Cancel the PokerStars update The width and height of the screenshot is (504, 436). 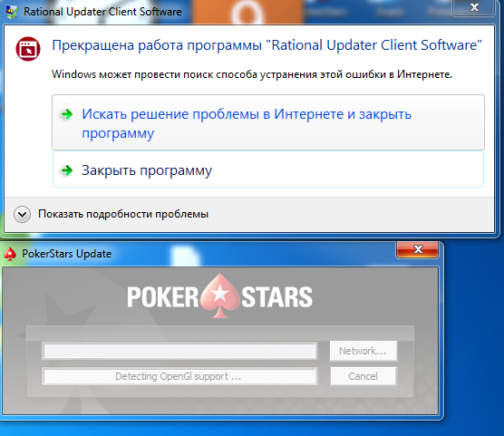point(363,376)
